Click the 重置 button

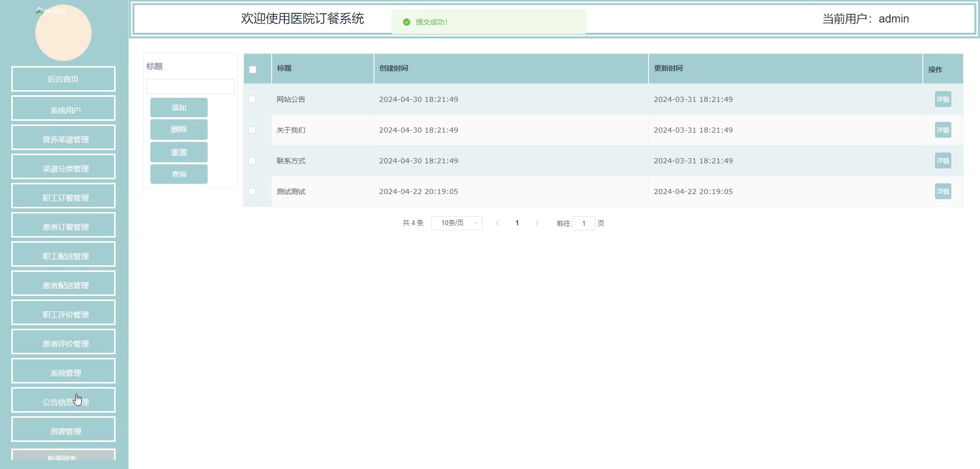[179, 152]
